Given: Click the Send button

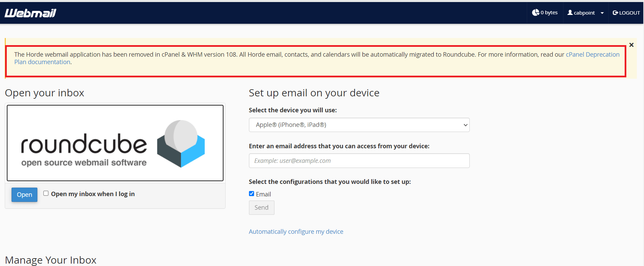Looking at the screenshot, I should [x=262, y=208].
